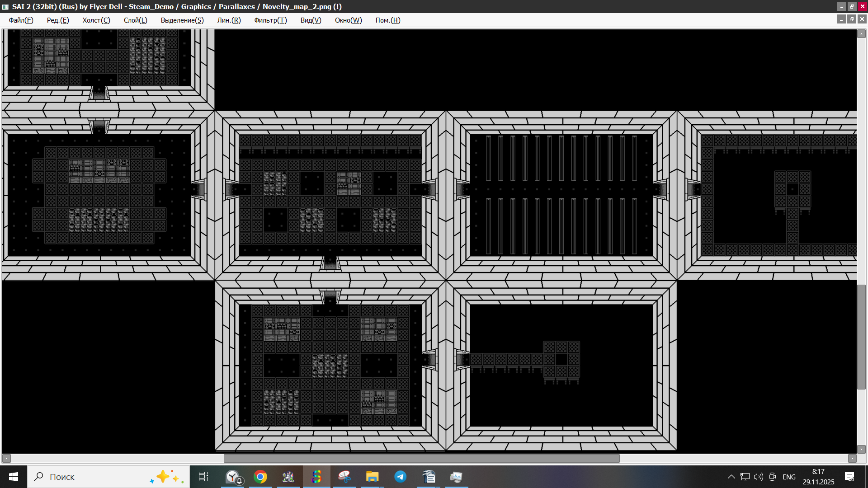Viewport: 868px width, 488px height.
Task: Open Google Chrome from the taskbar
Action: [260, 477]
